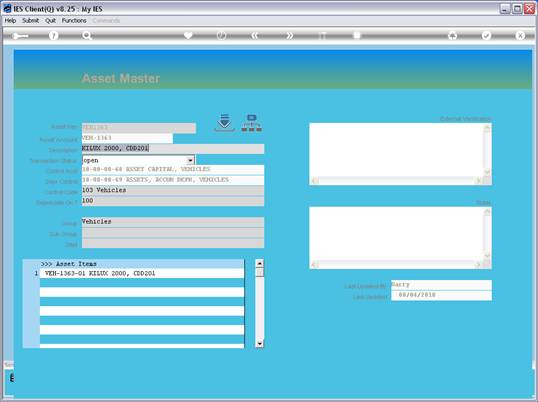Open the question mark help icon
Image resolution: width=538 pixels, height=402 pixels.
53,35
